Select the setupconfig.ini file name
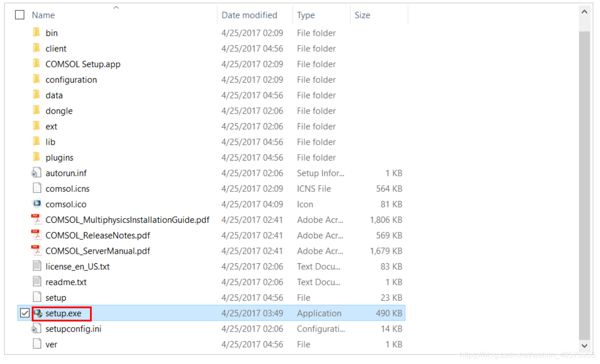Viewport: 600px width, 364px height. pos(73,329)
